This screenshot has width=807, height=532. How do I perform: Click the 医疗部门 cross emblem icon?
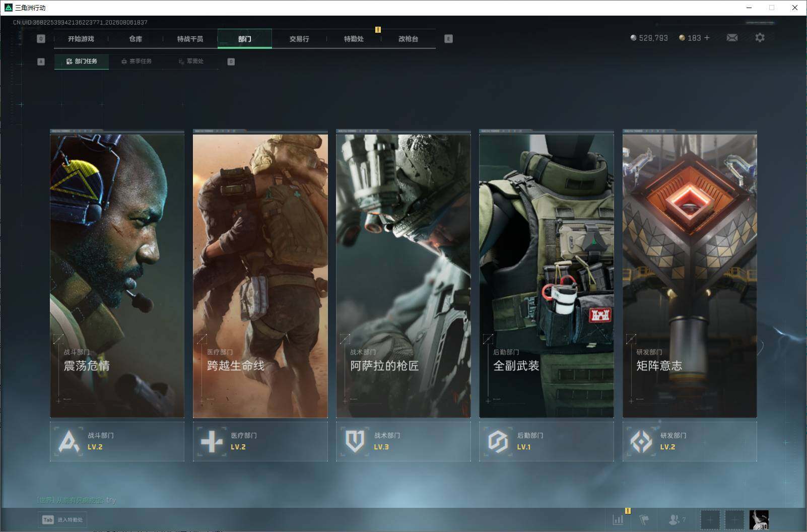212,442
